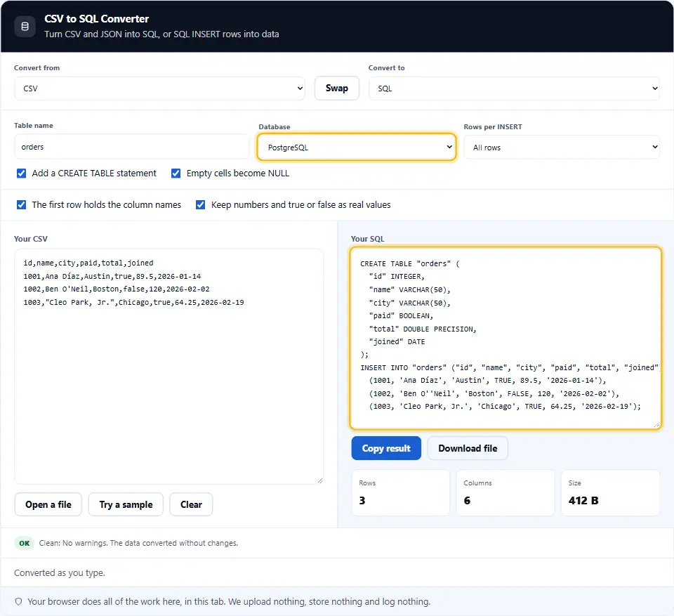Click the Table name input field

[131, 147]
